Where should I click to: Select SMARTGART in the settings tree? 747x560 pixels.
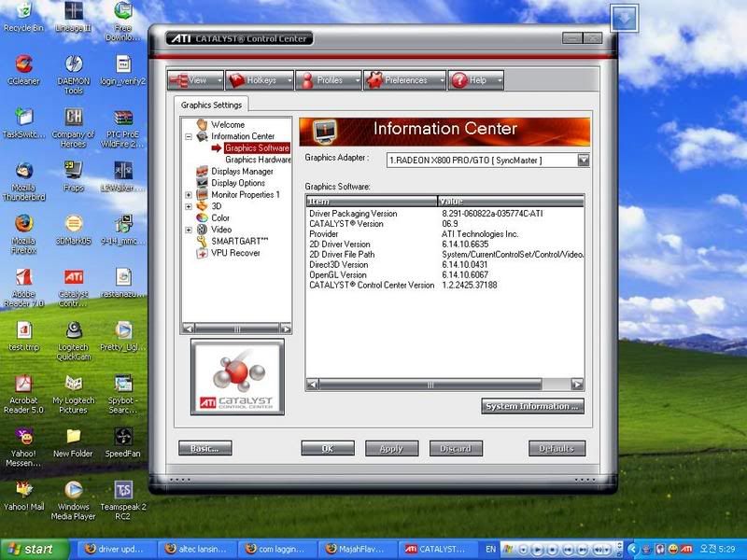tap(238, 241)
